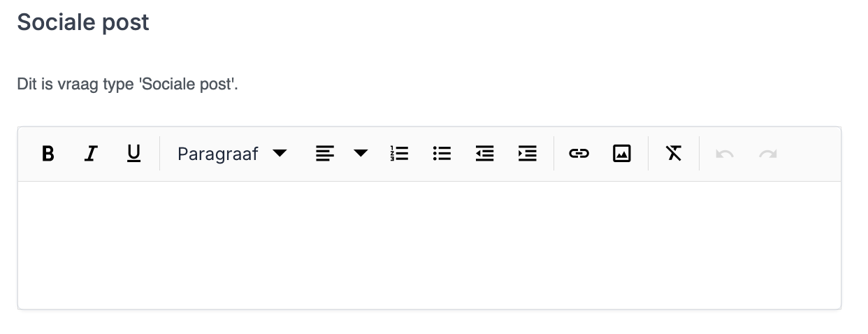Open the Paragraaf style dropdown
Screen dimensions: 868x334
[x=218, y=154]
